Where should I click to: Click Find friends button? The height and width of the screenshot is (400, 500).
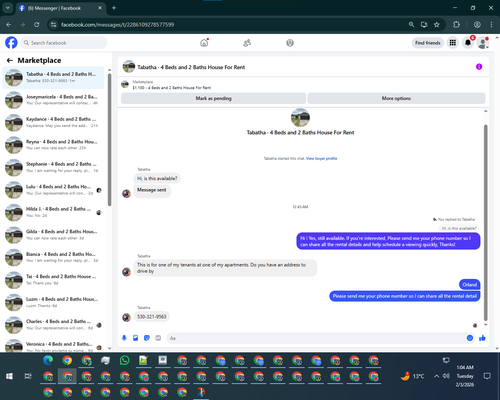click(x=428, y=43)
